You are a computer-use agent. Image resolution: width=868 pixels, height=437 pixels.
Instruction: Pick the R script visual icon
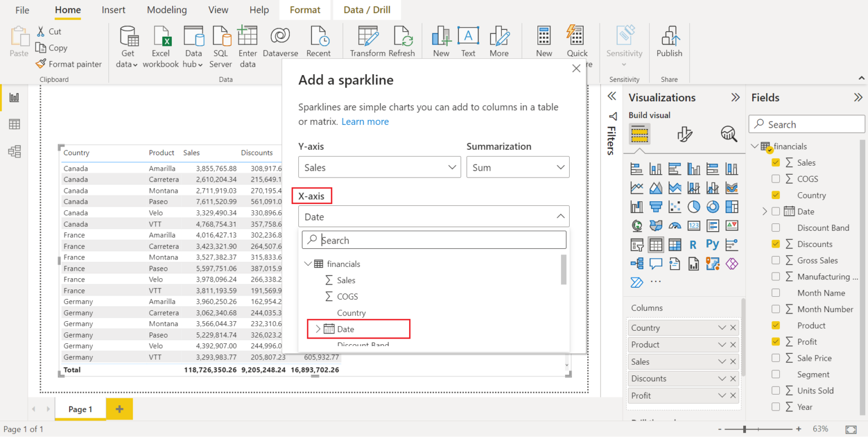[694, 244]
